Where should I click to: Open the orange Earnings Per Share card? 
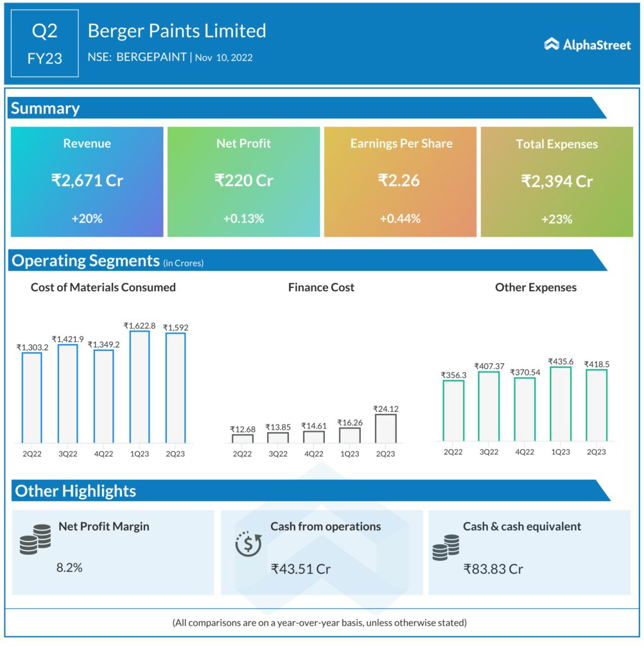coord(400,182)
